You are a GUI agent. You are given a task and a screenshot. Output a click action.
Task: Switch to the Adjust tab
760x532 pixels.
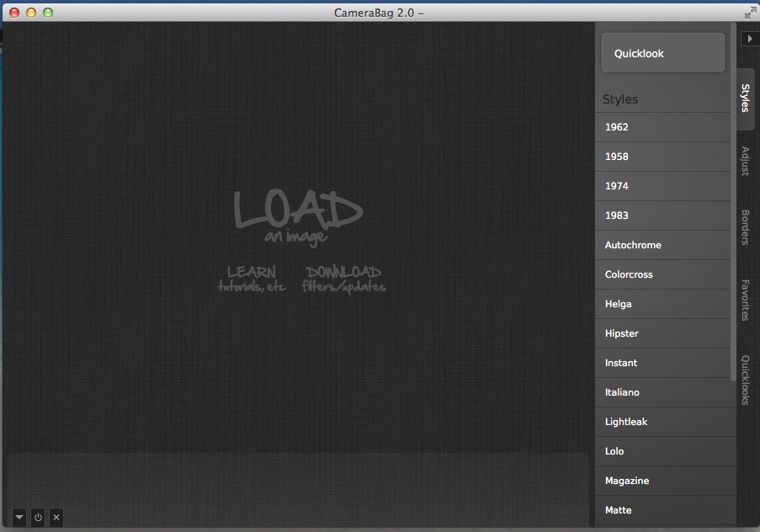click(x=746, y=161)
